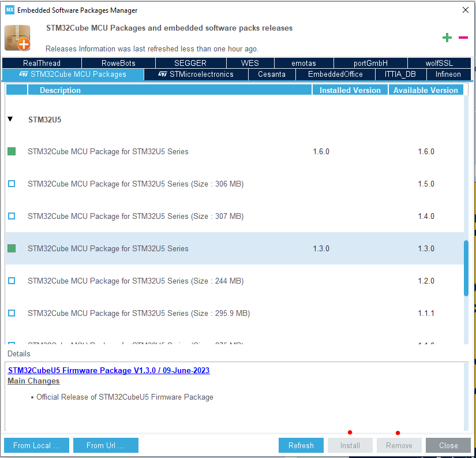Switch to the SEGGER tab
Screen dimensions: 476x458
tap(190, 62)
